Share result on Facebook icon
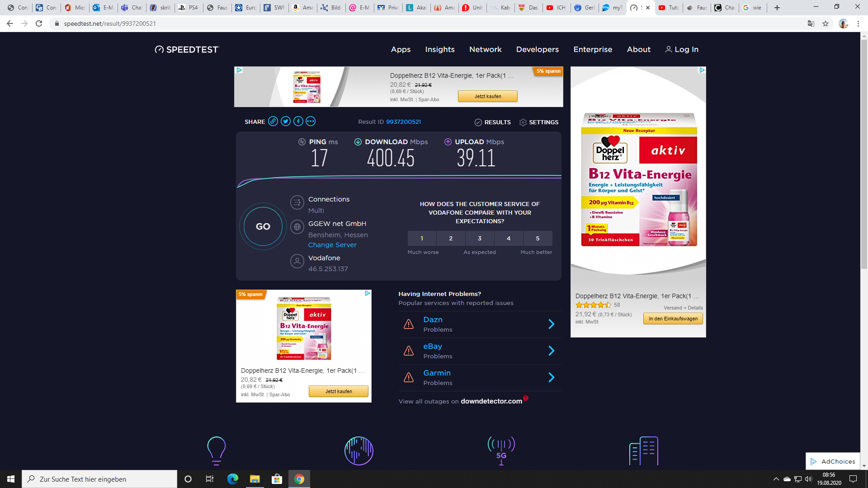Viewport: 868px width, 488px height. 298,121
